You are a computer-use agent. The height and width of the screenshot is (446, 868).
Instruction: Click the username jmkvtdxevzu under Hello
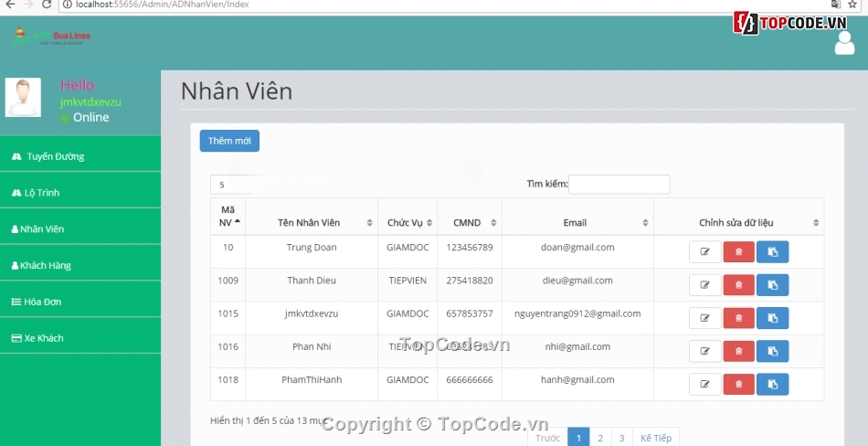[90, 102]
